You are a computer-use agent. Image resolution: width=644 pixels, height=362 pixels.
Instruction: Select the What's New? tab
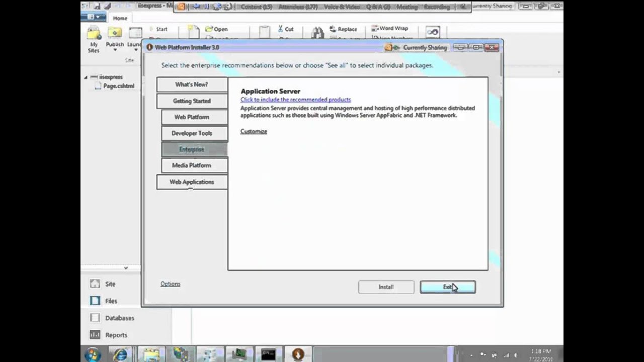click(192, 84)
